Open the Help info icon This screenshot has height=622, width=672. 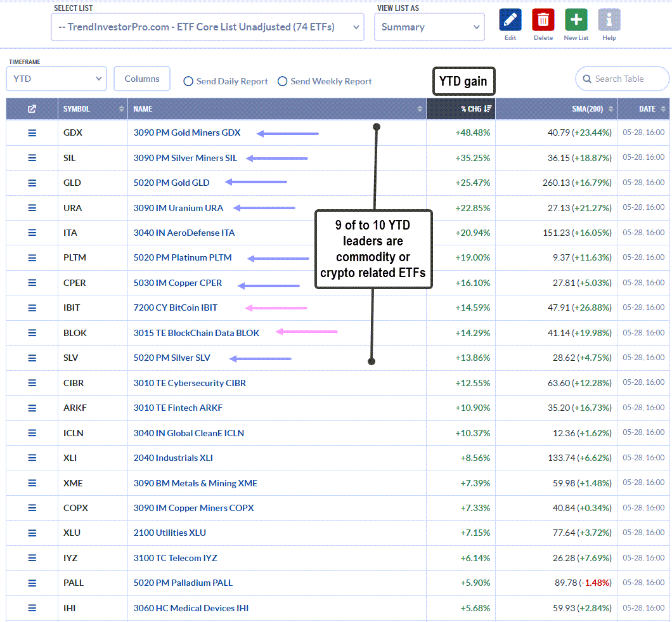tap(609, 20)
